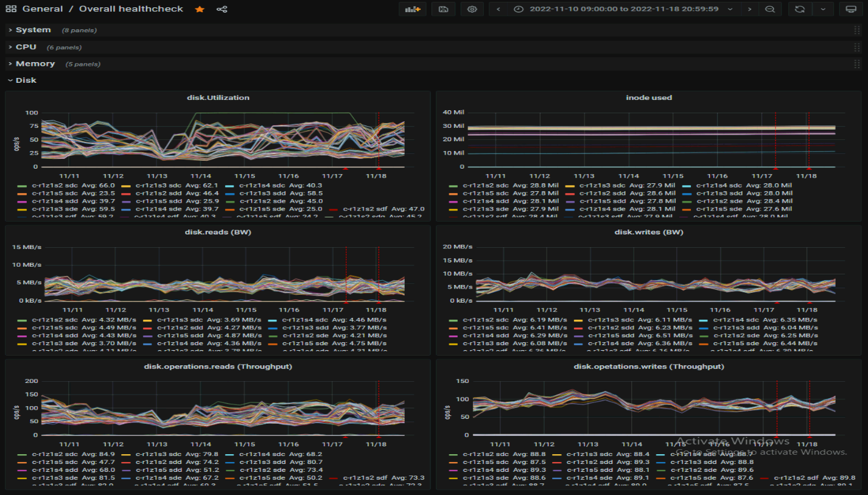Open the refresh interval dropdown
Screen dimensions: 868x495
click(823, 9)
